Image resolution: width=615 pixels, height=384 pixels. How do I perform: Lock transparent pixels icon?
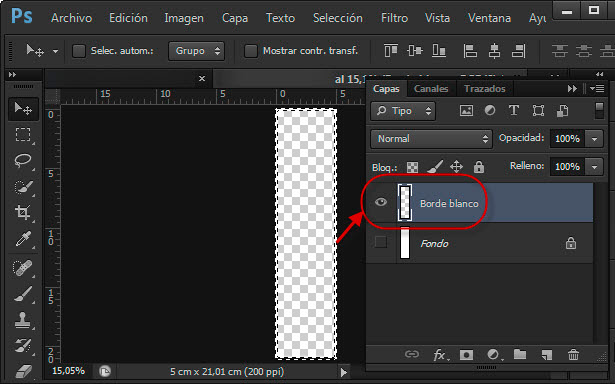tap(412, 167)
